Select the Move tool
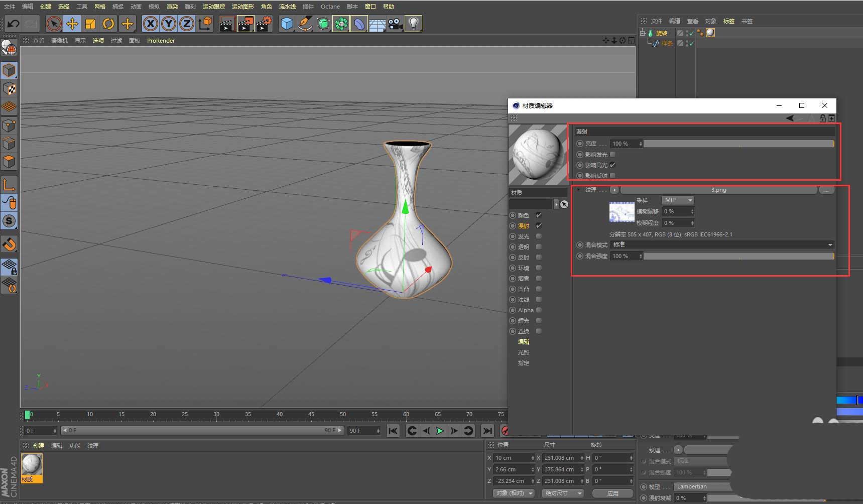The height and width of the screenshot is (504, 863). coord(72,24)
